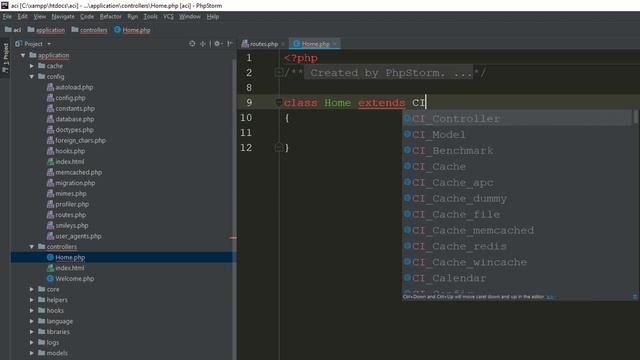Select CI_Benchmark suggestion
Viewport: 640px width, 360px height.
click(x=517, y=151)
